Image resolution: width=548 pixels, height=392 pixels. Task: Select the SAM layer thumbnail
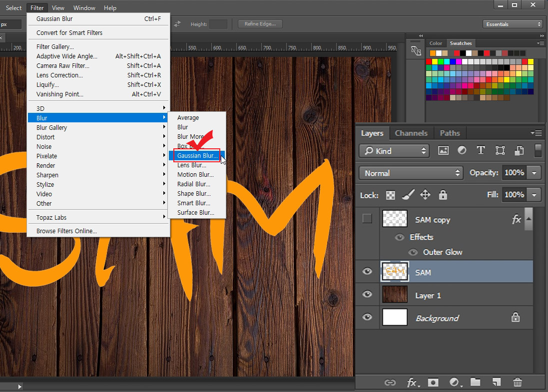(x=395, y=272)
